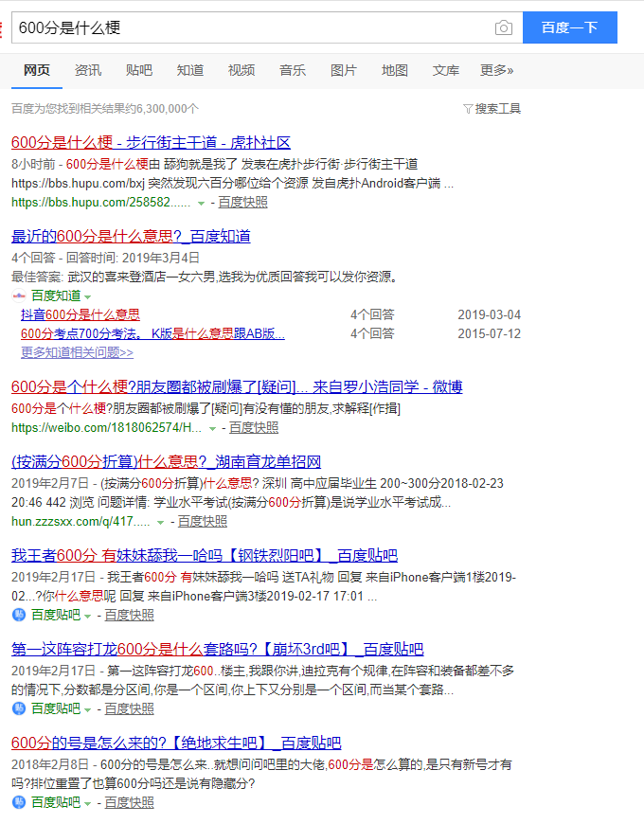This screenshot has width=644, height=824.
Task: Expand the 更多» menu
Action: [x=497, y=70]
